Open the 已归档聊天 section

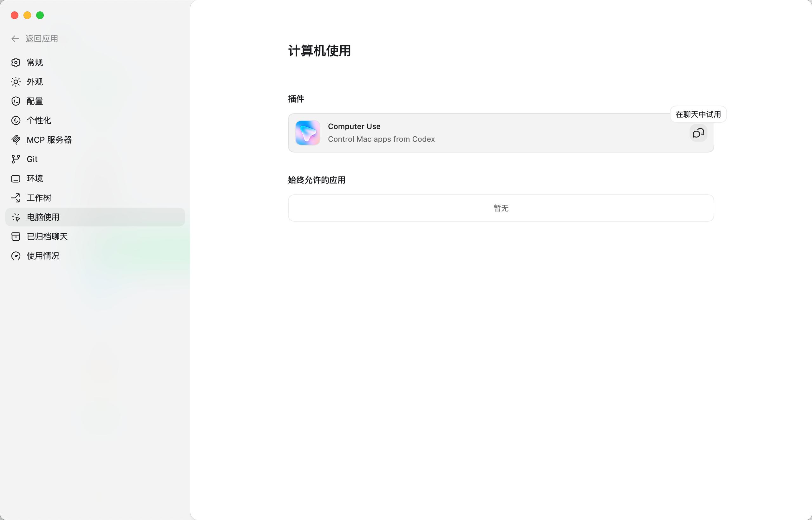(x=47, y=236)
